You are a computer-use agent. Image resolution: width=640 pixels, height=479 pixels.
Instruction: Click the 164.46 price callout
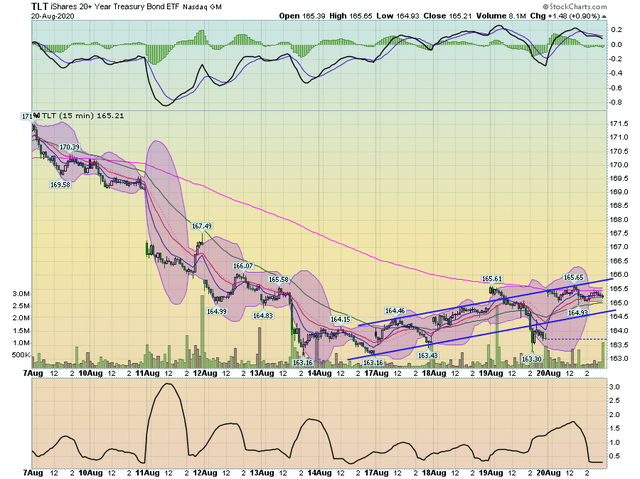395,311
